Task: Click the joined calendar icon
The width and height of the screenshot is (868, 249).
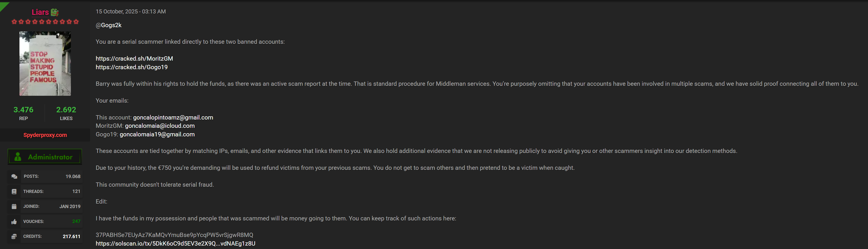Action: tap(14, 206)
